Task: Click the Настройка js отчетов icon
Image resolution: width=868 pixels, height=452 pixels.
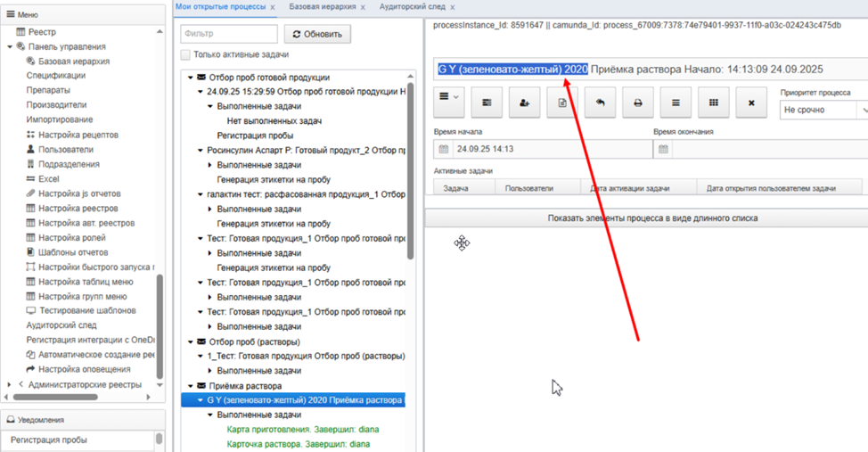Action: point(31,193)
